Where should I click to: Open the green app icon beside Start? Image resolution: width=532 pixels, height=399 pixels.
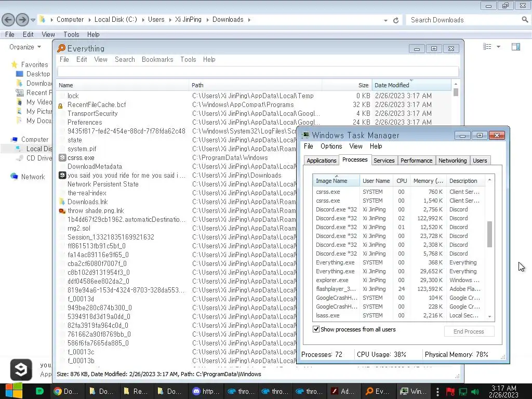click(39, 391)
